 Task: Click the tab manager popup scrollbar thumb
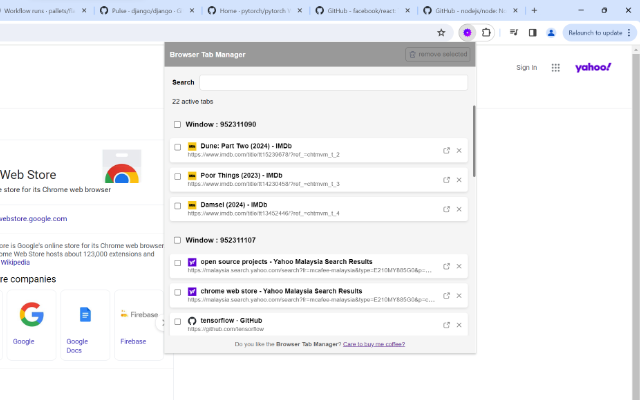coord(474,141)
